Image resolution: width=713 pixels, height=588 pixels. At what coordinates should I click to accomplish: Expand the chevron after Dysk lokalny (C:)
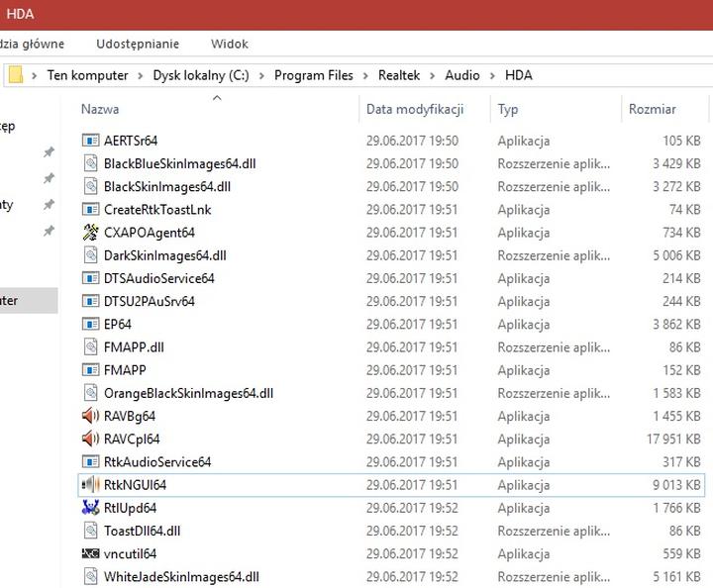pyautogui.click(x=261, y=76)
